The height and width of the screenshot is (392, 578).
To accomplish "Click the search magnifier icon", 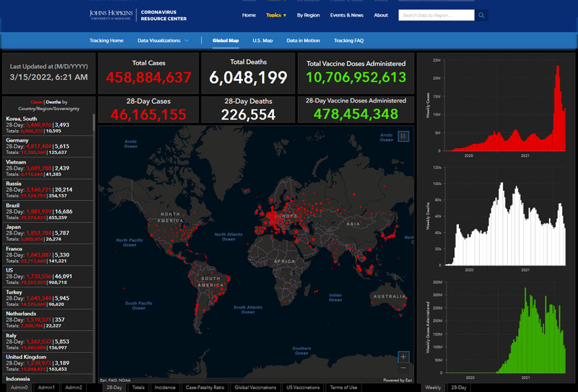I will tap(482, 15).
